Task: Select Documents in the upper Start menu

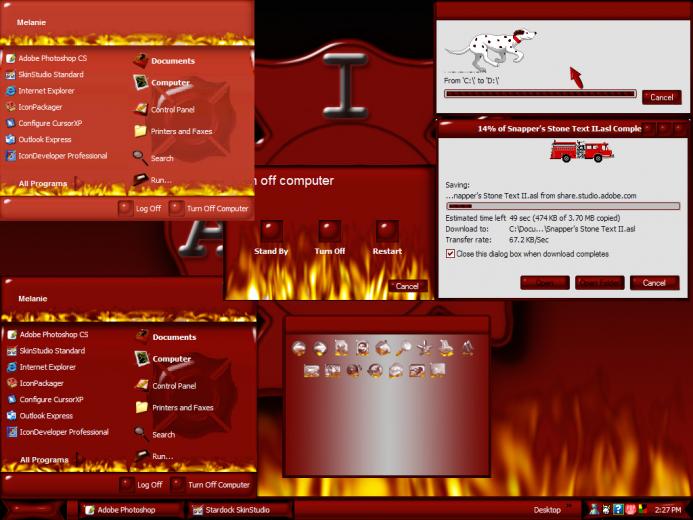Action: pyautogui.click(x=164, y=61)
